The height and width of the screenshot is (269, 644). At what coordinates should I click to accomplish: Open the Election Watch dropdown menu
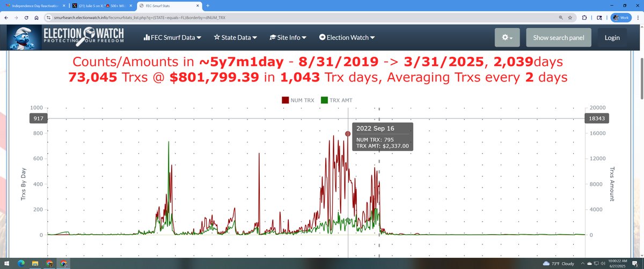346,38
